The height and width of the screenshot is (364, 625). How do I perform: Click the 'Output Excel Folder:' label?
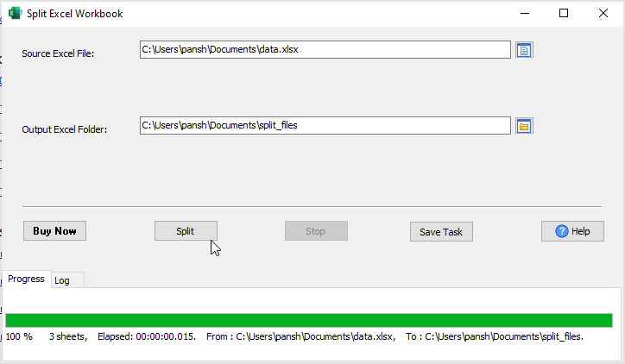click(65, 129)
